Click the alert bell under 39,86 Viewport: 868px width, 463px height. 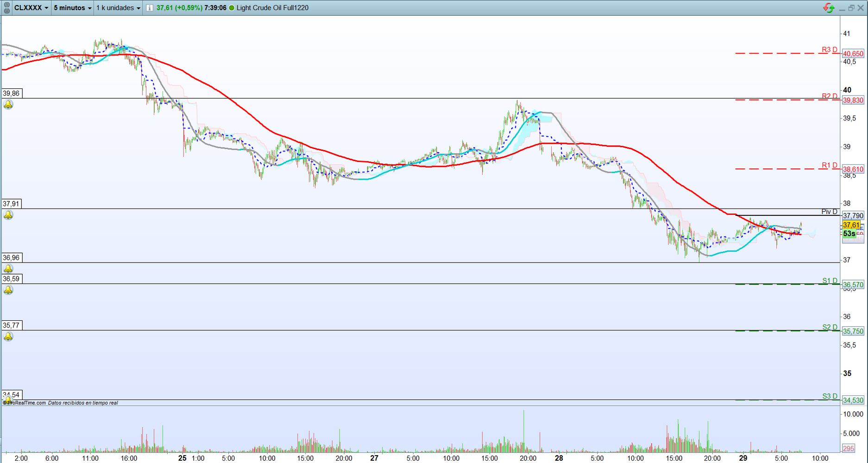(x=8, y=105)
